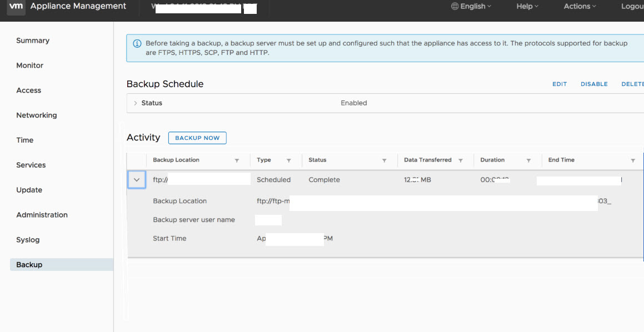
Task: Open the Help dropdown menu
Action: pos(527,7)
